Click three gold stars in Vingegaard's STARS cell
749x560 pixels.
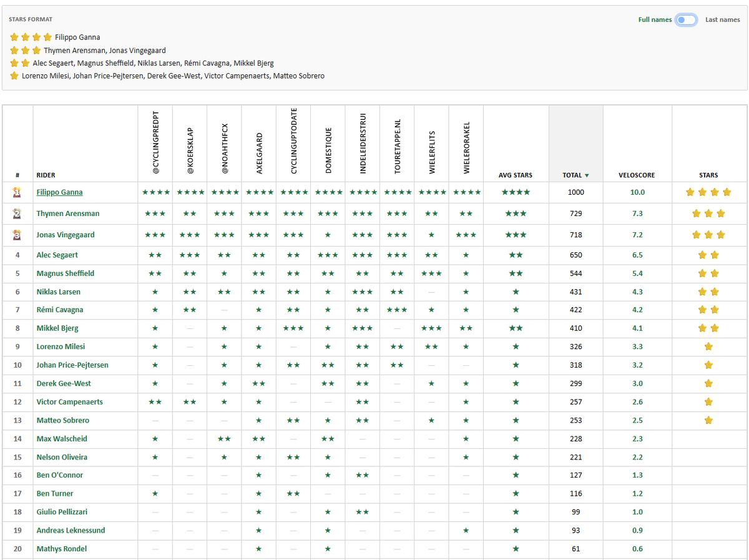[708, 235]
